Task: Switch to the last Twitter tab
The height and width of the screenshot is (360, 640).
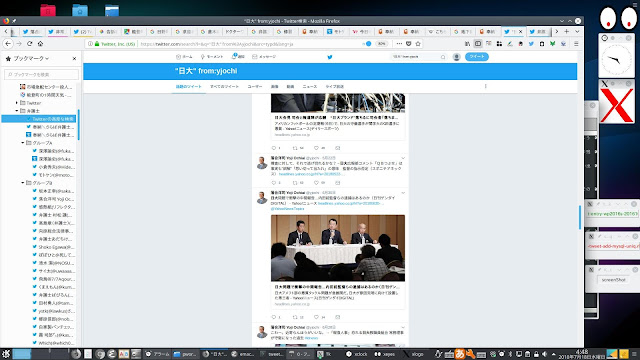Action: 539,31
